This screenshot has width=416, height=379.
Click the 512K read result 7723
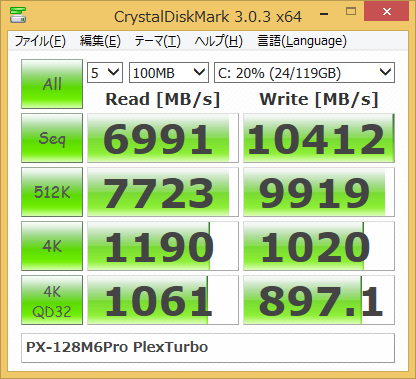point(163,192)
